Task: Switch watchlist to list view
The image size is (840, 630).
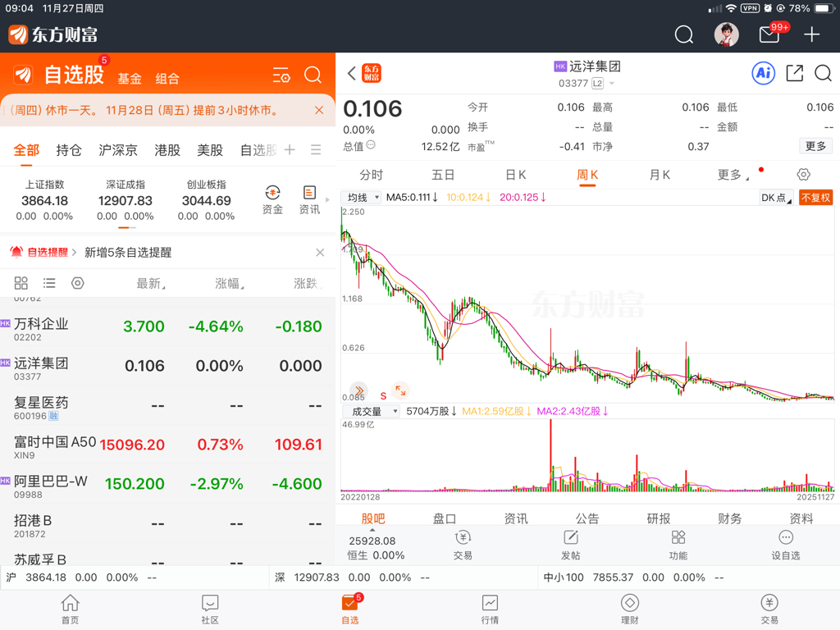Action: (x=49, y=283)
